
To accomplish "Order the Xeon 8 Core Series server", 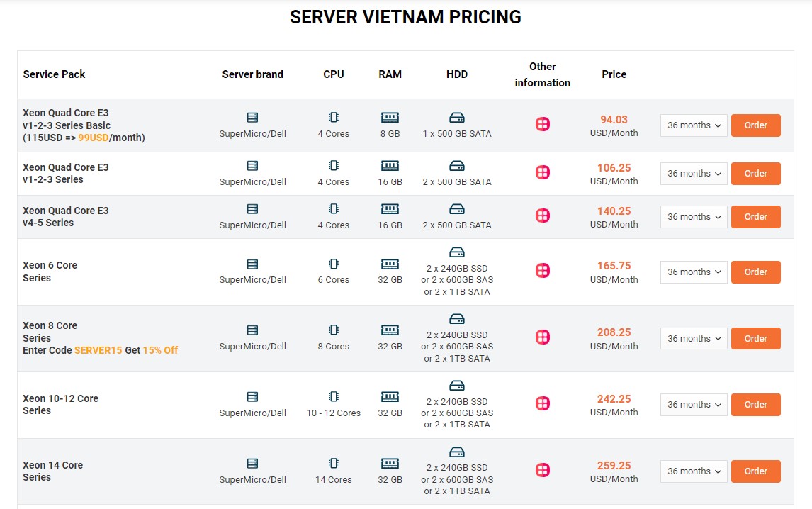I will pyautogui.click(x=755, y=339).
